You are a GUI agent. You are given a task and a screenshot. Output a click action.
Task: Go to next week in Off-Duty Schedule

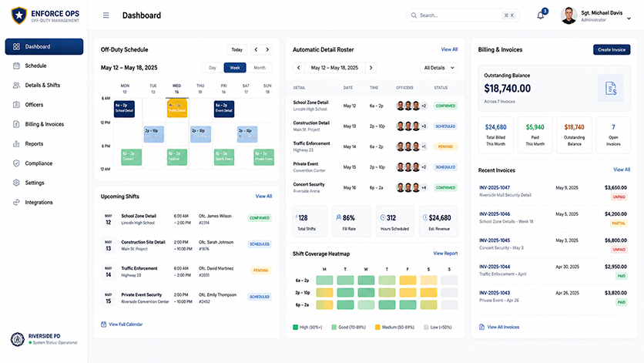(x=267, y=50)
